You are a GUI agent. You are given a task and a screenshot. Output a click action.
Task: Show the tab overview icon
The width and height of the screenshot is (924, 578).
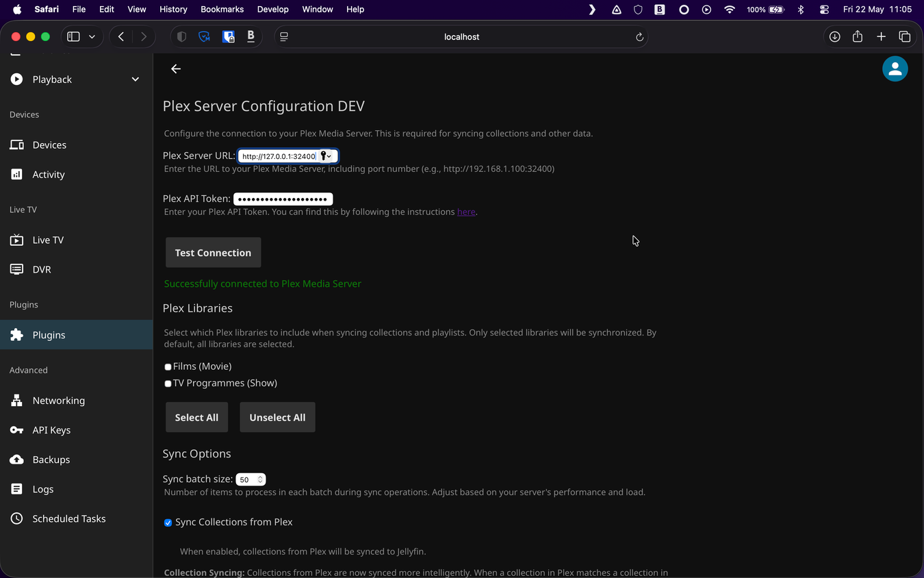click(x=904, y=37)
